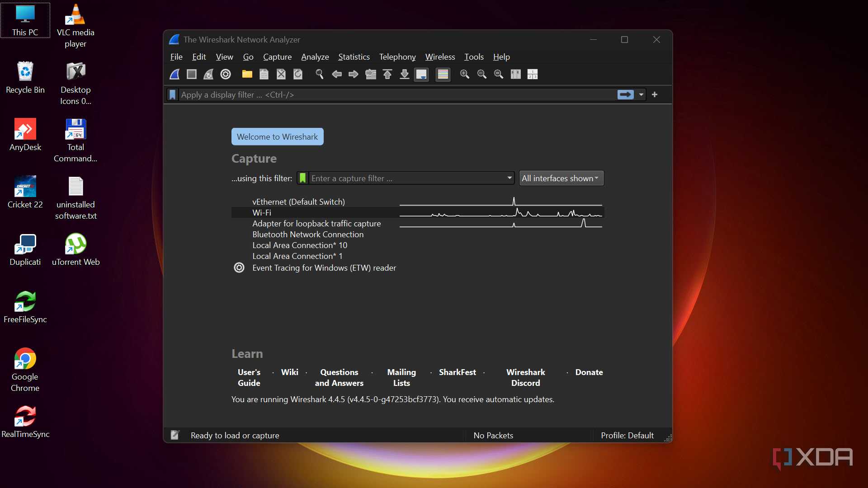Jump to the first packet icon
Image resolution: width=868 pixels, height=488 pixels.
[x=387, y=74]
